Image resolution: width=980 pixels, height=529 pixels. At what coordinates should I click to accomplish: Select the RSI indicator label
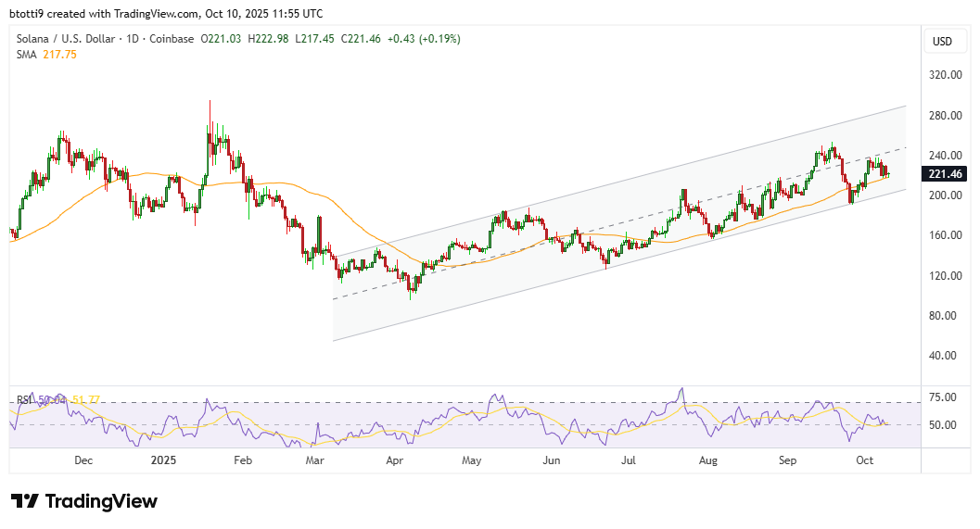[24, 400]
